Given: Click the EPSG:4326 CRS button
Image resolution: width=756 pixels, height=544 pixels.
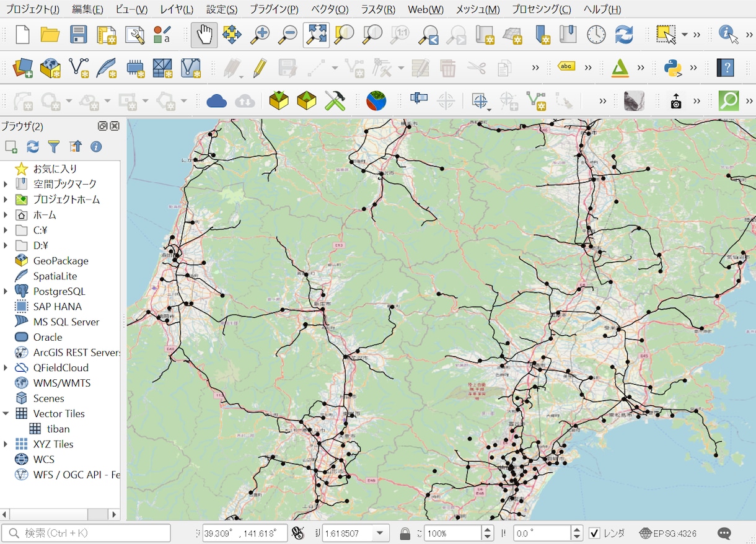Looking at the screenshot, I should click(668, 533).
